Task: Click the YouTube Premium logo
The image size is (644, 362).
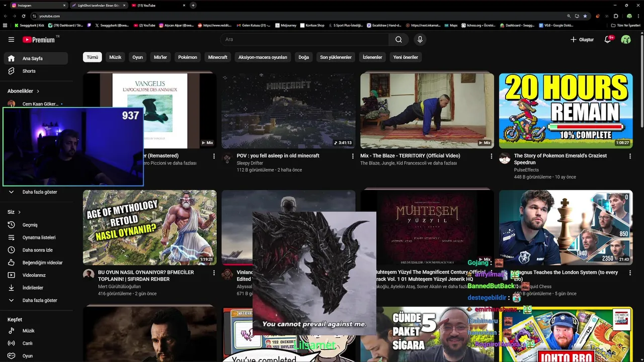Action: tap(40, 40)
